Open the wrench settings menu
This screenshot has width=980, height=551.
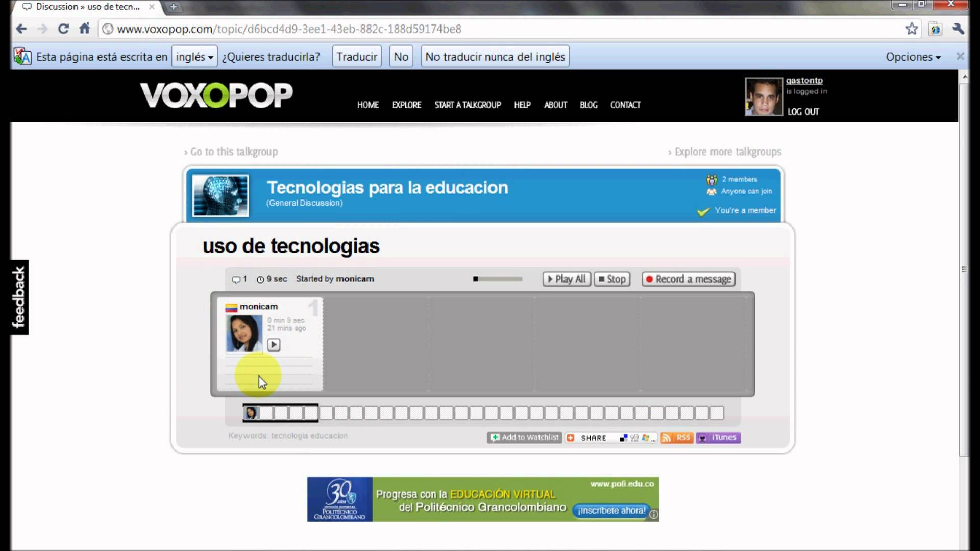(958, 29)
